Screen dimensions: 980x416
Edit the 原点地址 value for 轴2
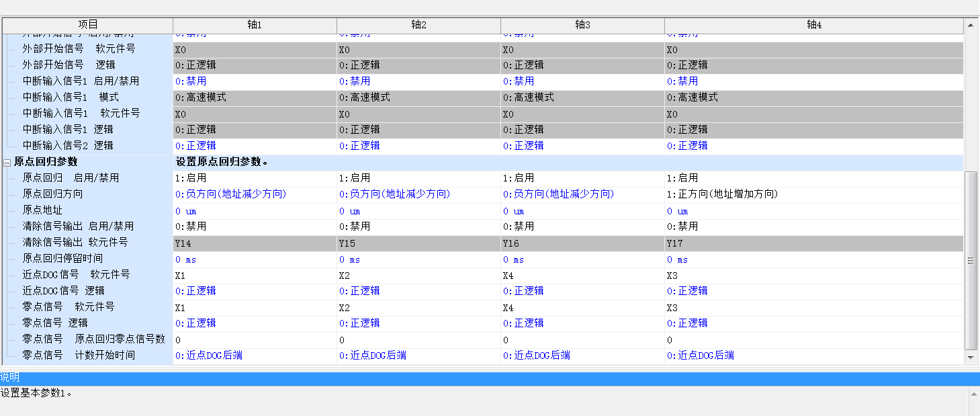click(418, 211)
